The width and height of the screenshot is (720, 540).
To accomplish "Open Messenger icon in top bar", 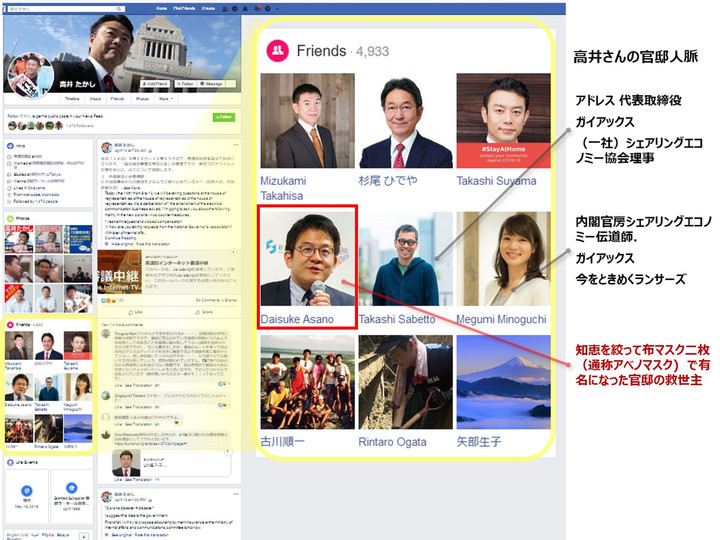I will pos(235,9).
